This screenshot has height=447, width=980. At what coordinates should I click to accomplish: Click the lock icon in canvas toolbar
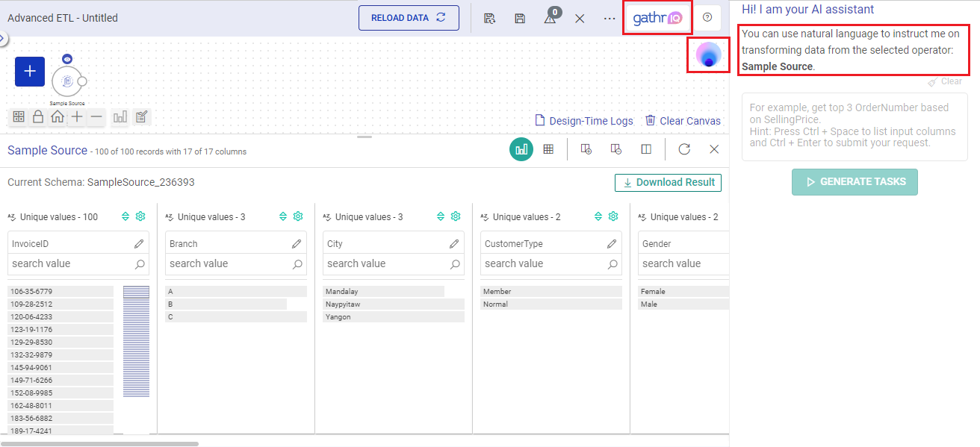38,117
